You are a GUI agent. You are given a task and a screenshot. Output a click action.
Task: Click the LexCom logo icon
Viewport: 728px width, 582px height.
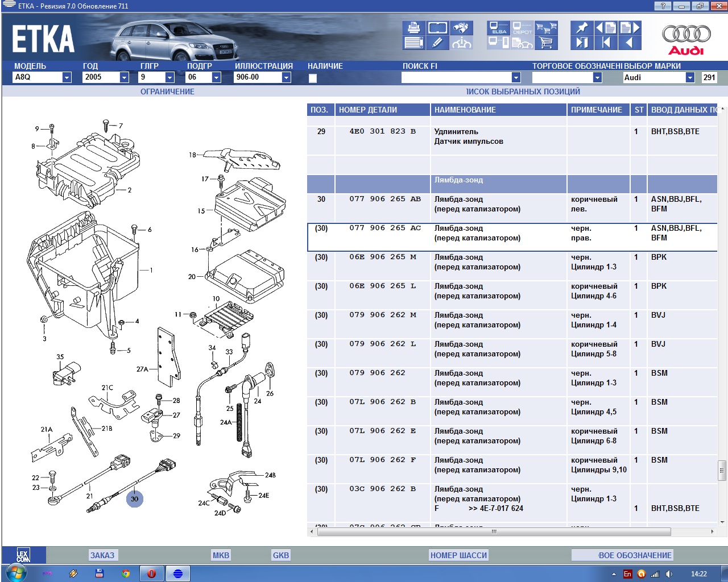pos(23,555)
